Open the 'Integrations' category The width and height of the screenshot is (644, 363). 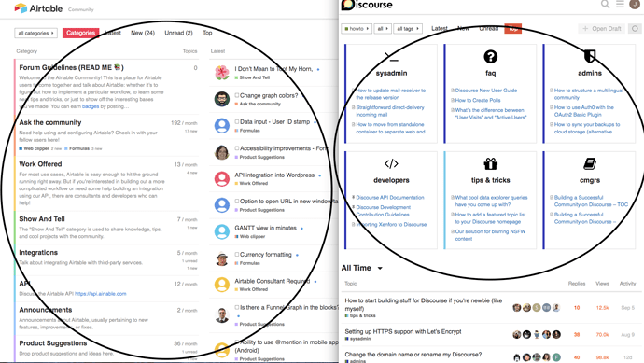point(38,252)
